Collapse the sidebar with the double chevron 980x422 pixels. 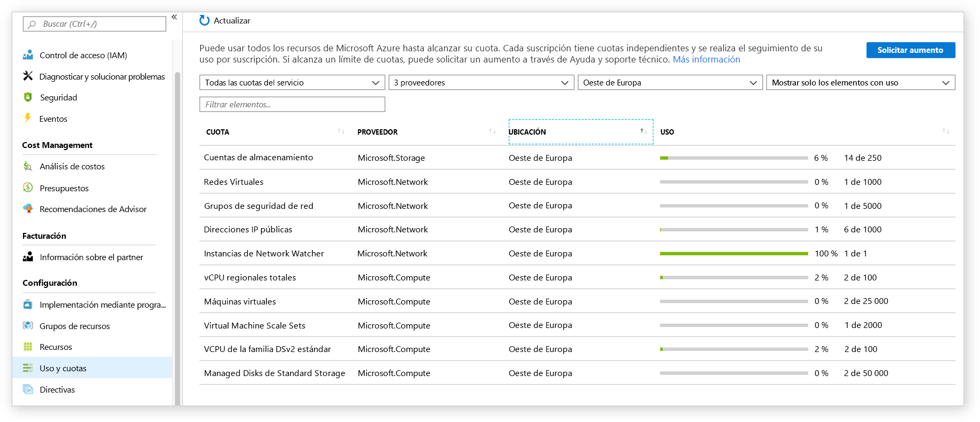click(x=174, y=17)
